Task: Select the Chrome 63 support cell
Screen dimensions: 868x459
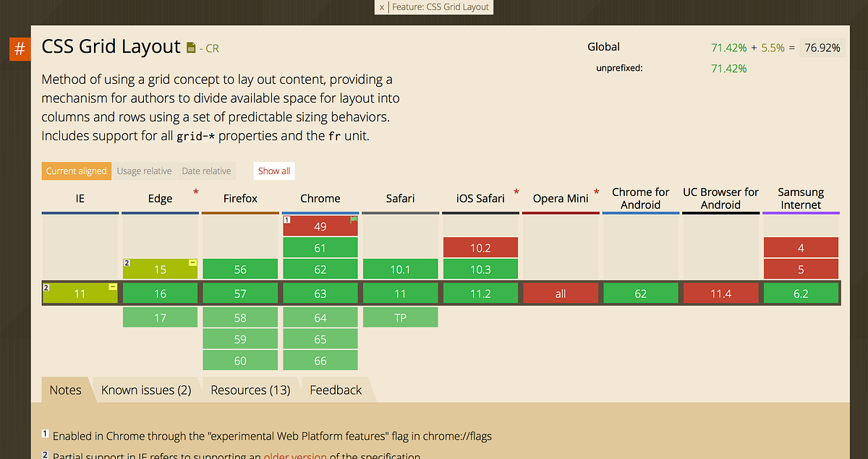Action: (320, 293)
